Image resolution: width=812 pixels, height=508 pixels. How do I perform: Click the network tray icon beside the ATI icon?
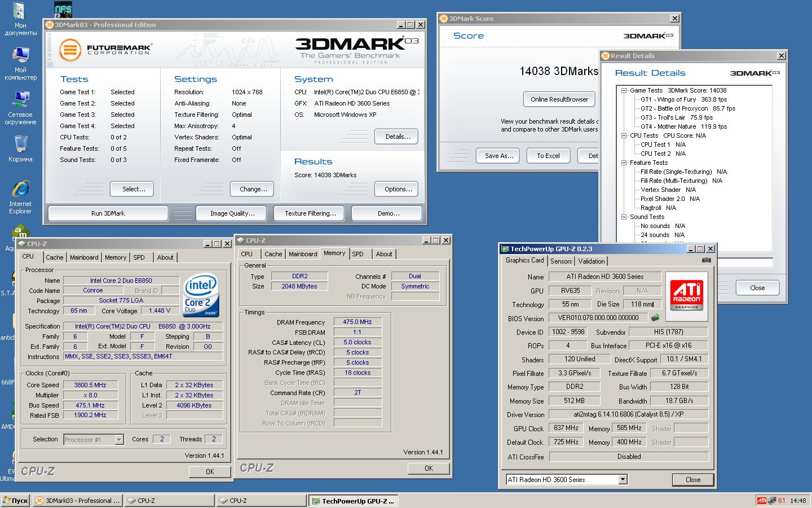[x=771, y=501]
